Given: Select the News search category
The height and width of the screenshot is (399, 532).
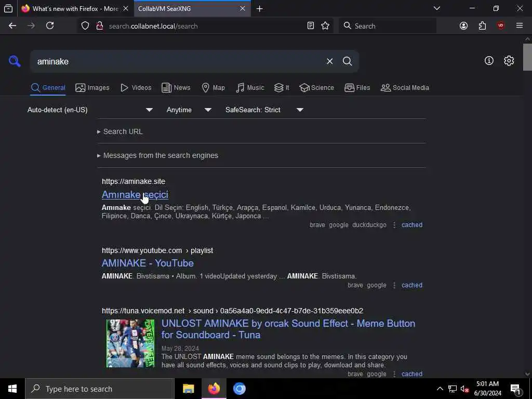Looking at the screenshot, I should point(176,87).
